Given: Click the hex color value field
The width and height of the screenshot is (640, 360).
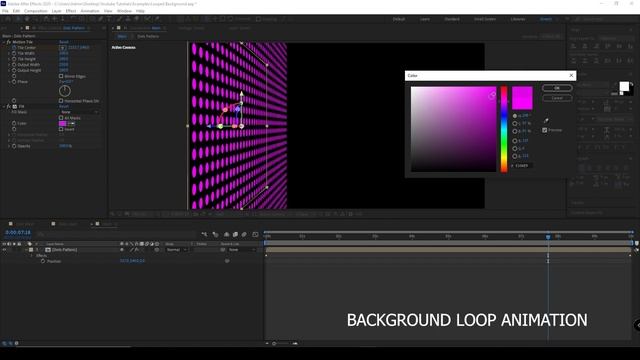Looking at the screenshot, I should pos(523,166).
